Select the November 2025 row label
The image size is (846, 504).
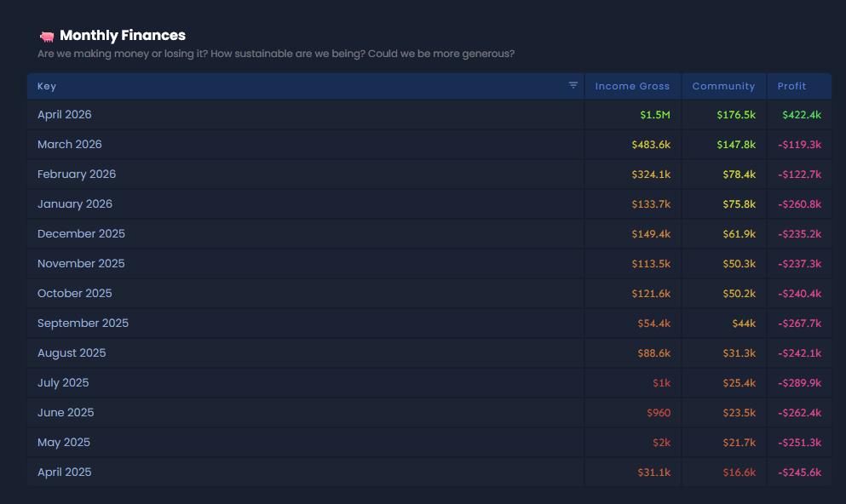click(x=81, y=264)
